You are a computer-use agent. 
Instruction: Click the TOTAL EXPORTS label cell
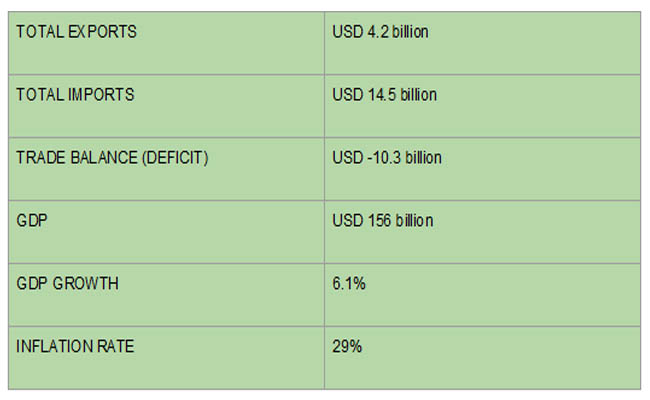click(x=166, y=44)
